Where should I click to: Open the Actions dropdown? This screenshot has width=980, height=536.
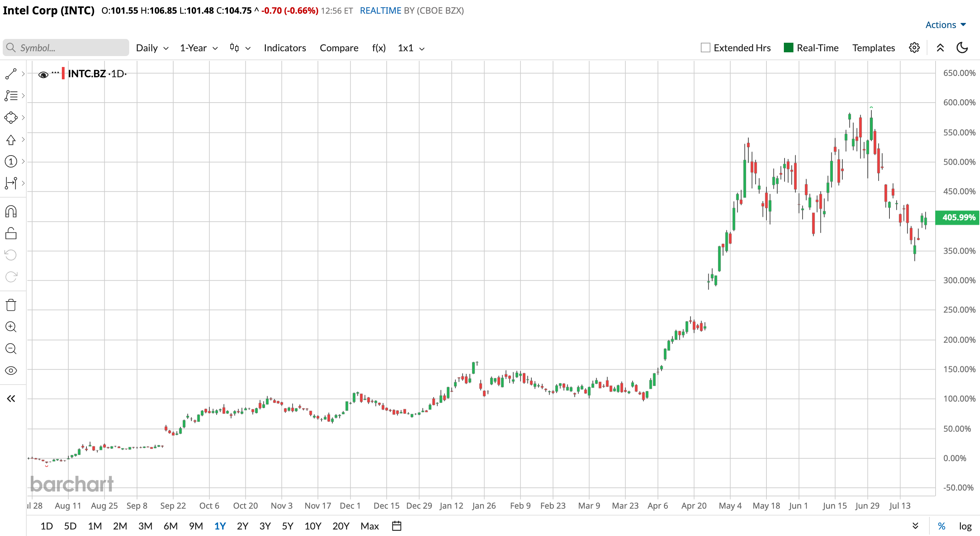[x=945, y=25]
